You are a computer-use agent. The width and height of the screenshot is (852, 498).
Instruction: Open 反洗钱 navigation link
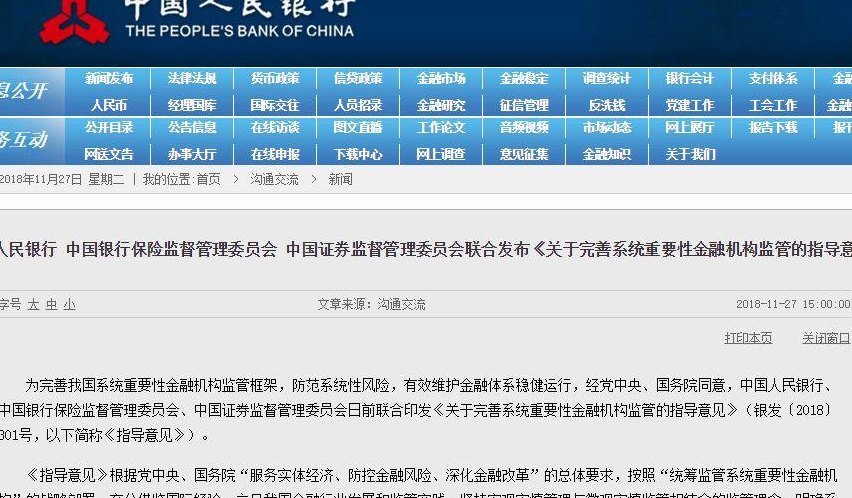607,105
